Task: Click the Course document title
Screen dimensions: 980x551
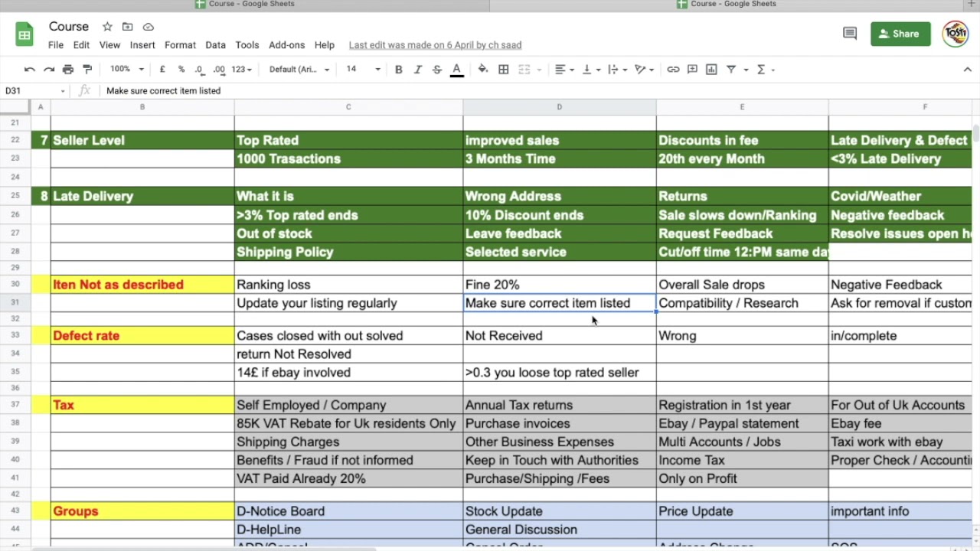Action: [x=69, y=27]
